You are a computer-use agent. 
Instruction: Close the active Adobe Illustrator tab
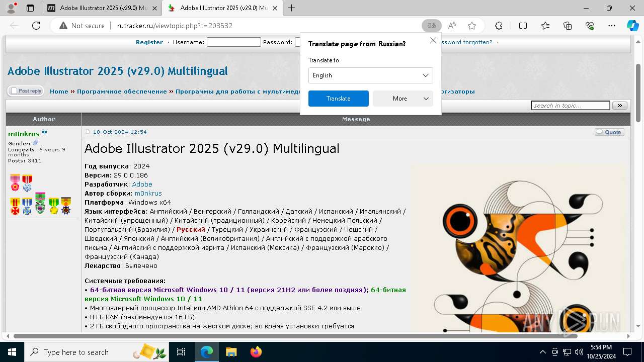[x=274, y=8]
